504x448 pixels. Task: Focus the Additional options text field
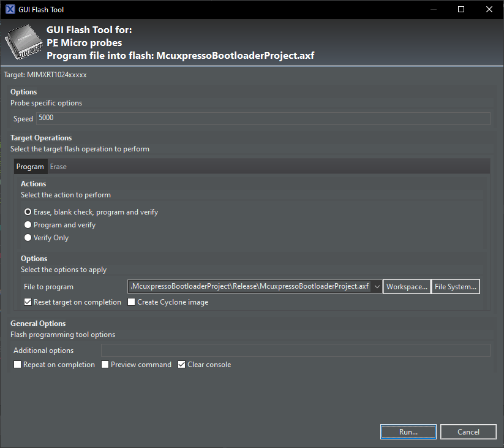295,351
